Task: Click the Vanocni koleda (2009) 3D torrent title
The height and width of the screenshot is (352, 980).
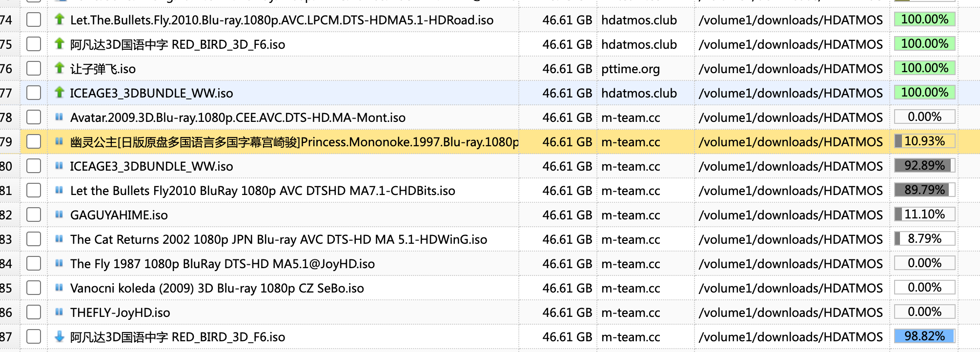Action: click(217, 288)
